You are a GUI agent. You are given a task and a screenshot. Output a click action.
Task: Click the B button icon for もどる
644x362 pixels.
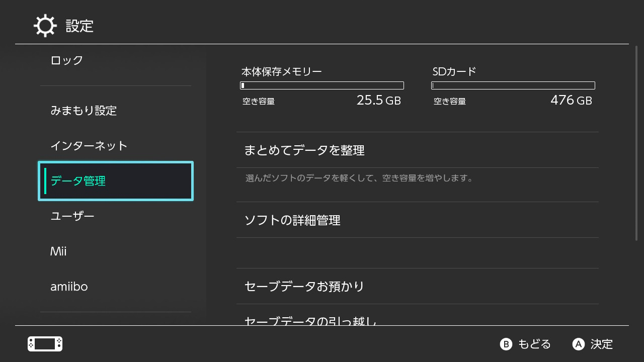506,344
